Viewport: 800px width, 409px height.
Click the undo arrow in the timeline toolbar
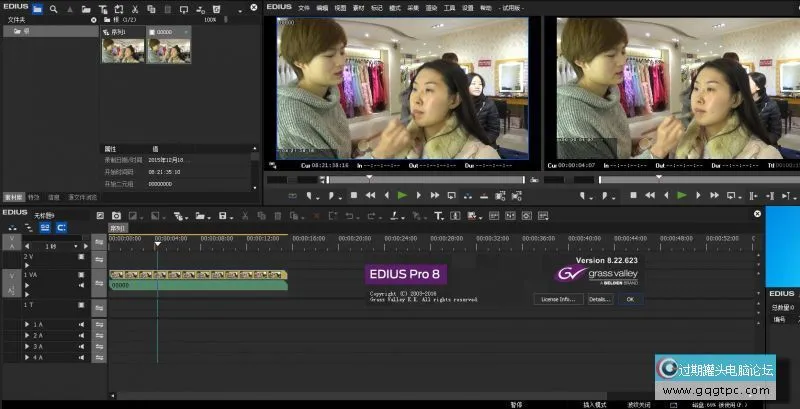click(350, 215)
